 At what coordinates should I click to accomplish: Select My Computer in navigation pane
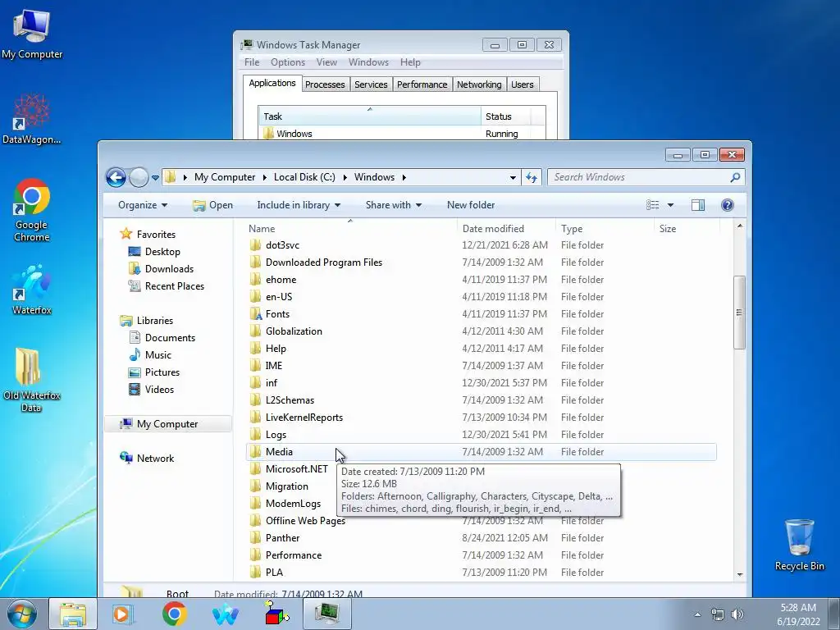167,424
